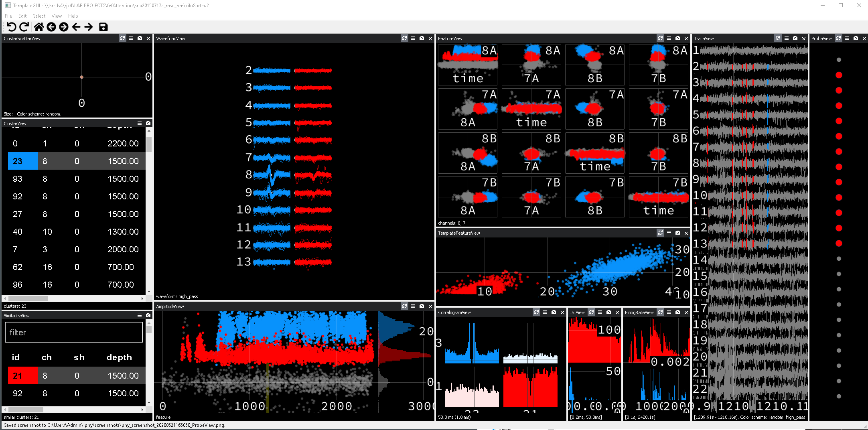The image size is (868, 430).
Task: Open the TemplateFeatureView options menu
Action: (669, 233)
